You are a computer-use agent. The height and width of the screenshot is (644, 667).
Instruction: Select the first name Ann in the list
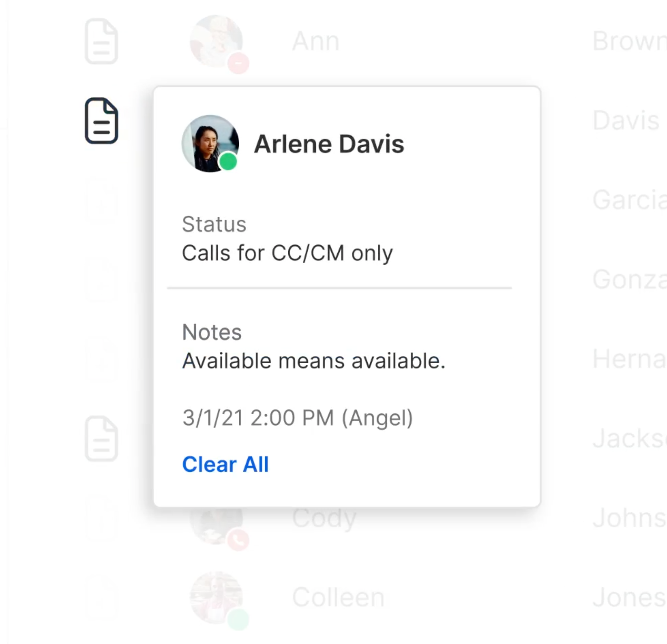pyautogui.click(x=316, y=41)
